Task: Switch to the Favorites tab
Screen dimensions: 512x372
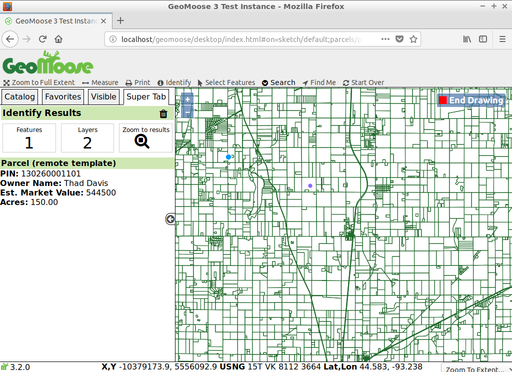Action: coord(63,97)
